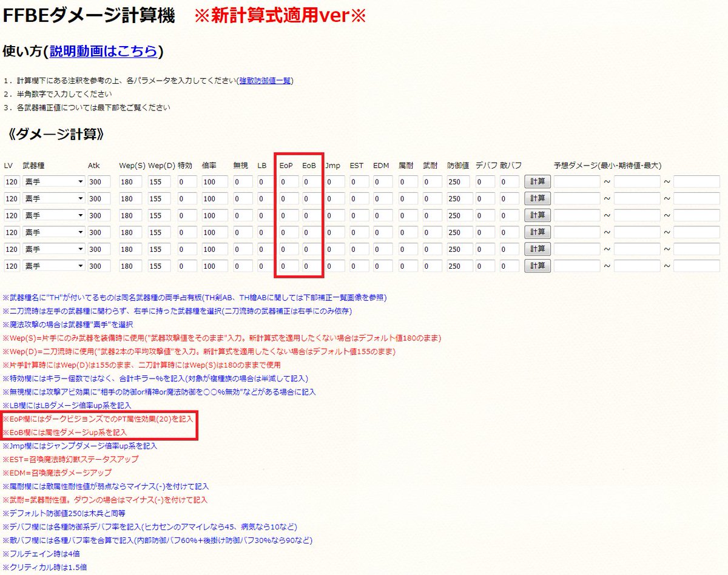Focus the LB field in the first row
This screenshot has width=728, height=575.
tap(266, 181)
